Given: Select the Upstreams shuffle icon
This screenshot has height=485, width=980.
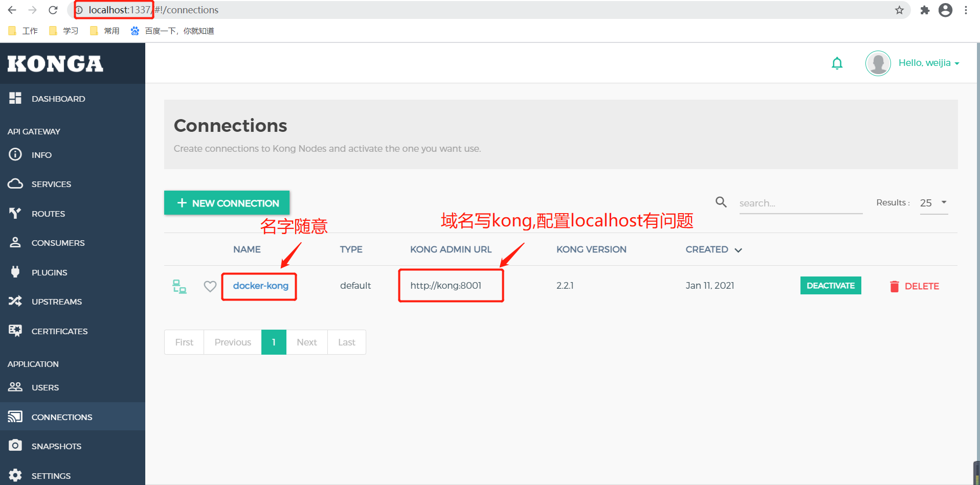Looking at the screenshot, I should 15,301.
